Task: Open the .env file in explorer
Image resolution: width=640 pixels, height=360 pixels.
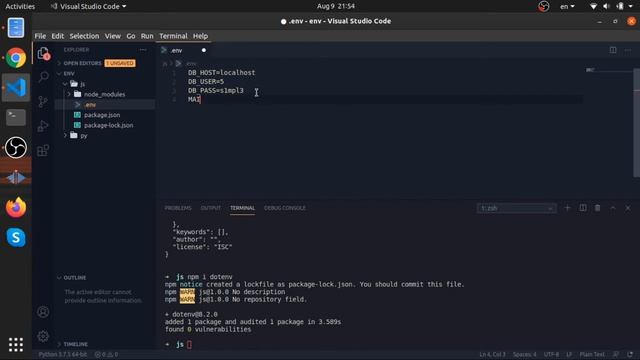Action: [105, 105]
